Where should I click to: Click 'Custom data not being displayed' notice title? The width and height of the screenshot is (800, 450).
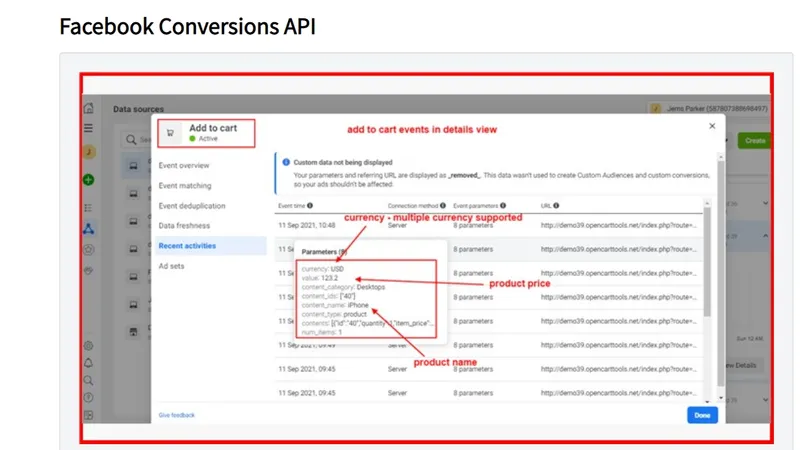point(343,162)
